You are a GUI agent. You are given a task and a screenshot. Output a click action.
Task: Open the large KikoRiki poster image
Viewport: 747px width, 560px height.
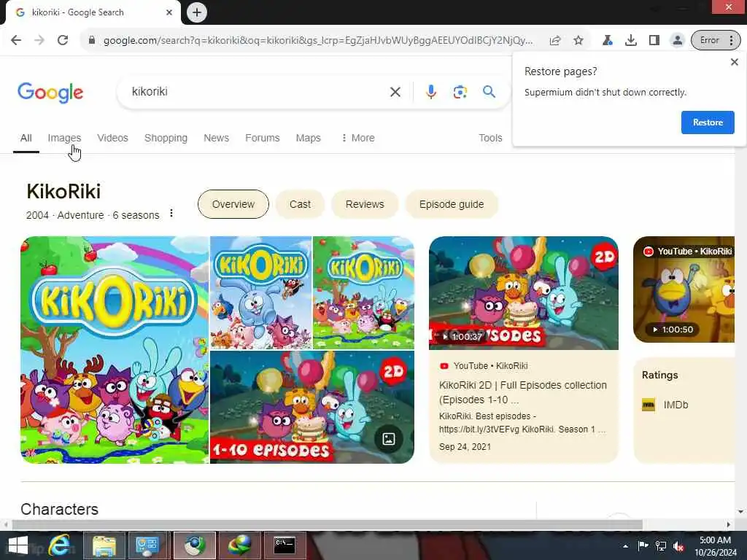[x=115, y=350]
